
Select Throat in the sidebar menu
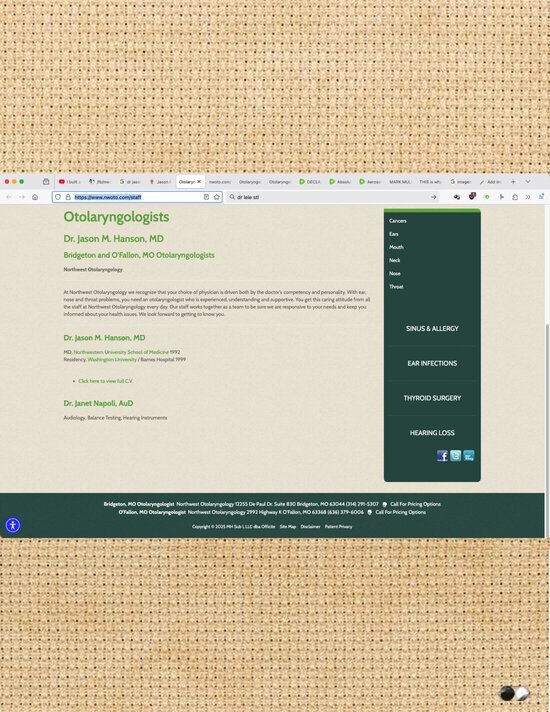tap(396, 287)
